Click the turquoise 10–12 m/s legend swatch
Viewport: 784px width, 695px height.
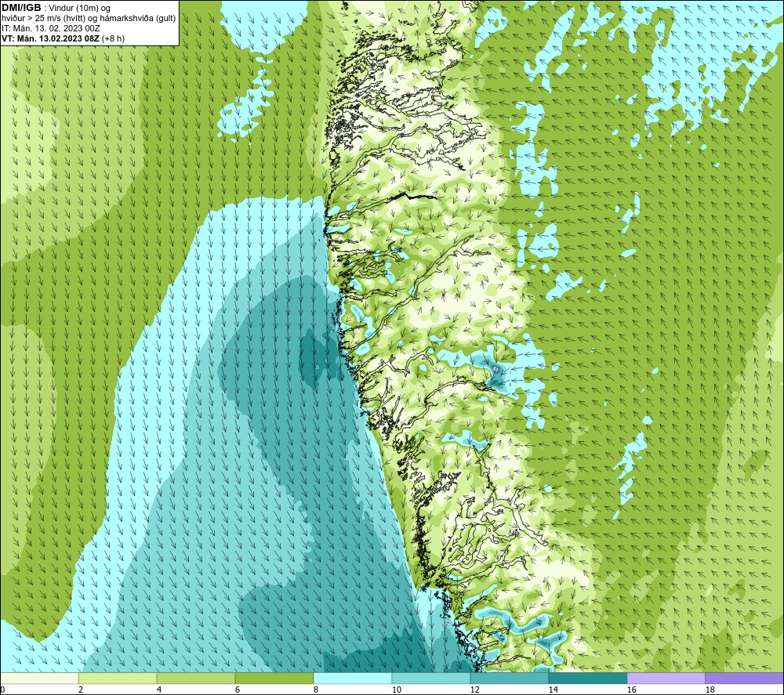(431, 678)
